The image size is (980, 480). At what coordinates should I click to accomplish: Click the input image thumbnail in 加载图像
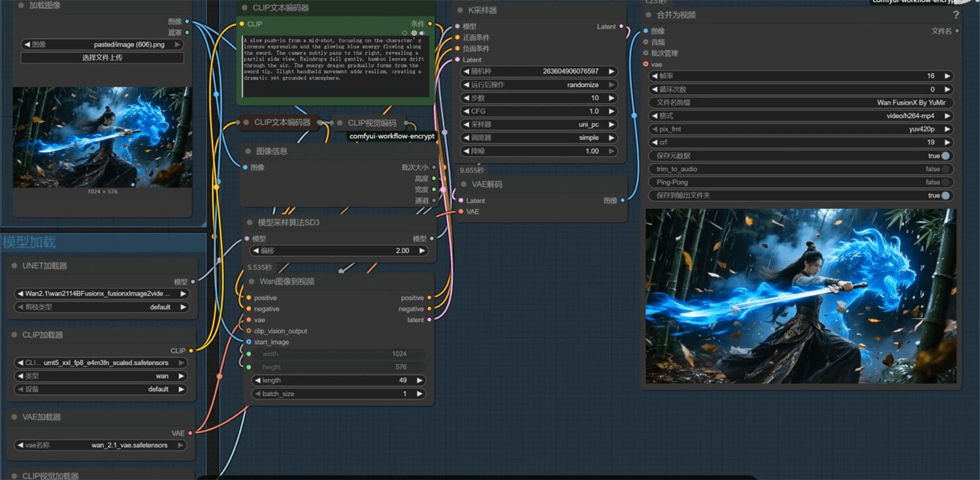(103, 137)
